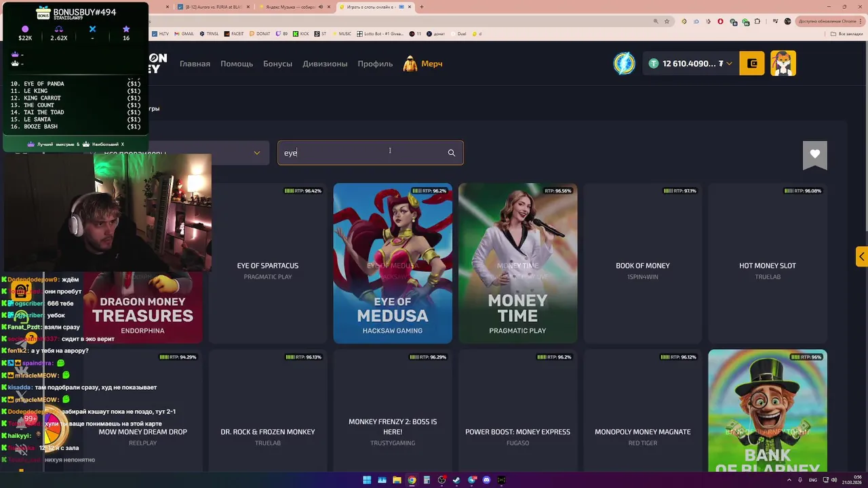Open Помощь in the site menu
The height and width of the screenshot is (488, 868).
click(x=237, y=64)
